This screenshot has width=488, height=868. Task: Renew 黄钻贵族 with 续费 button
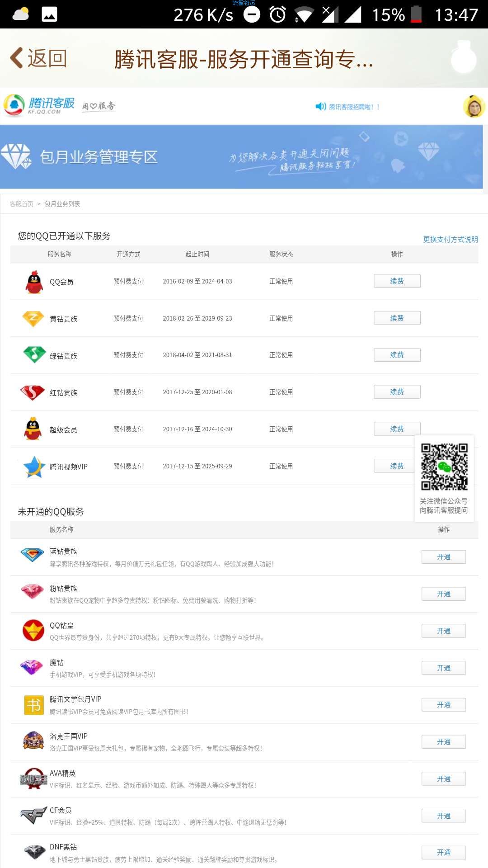pyautogui.click(x=397, y=318)
